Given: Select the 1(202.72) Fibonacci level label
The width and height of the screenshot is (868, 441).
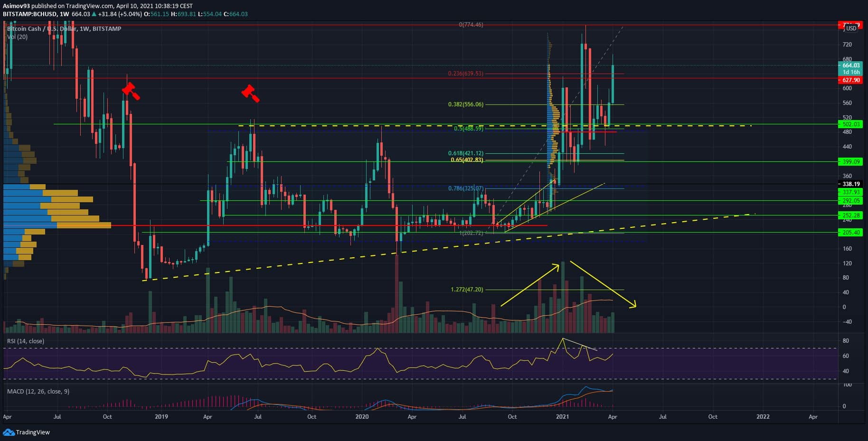Looking at the screenshot, I should coord(471,233).
